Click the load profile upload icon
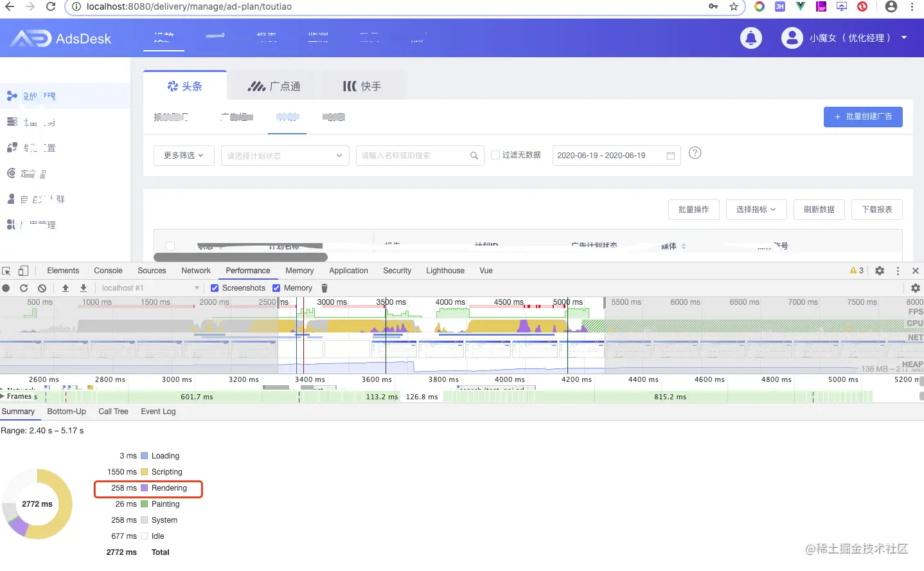The height and width of the screenshot is (571, 924). [x=65, y=288]
